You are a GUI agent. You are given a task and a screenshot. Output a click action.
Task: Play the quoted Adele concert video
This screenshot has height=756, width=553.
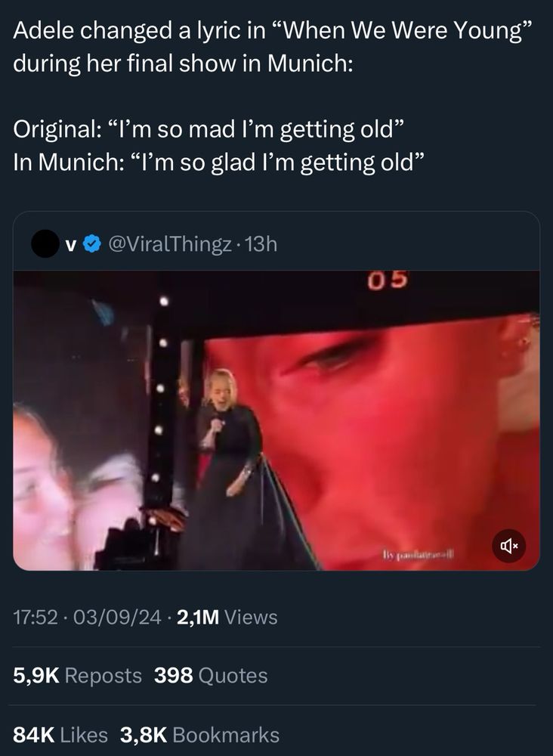click(x=276, y=420)
